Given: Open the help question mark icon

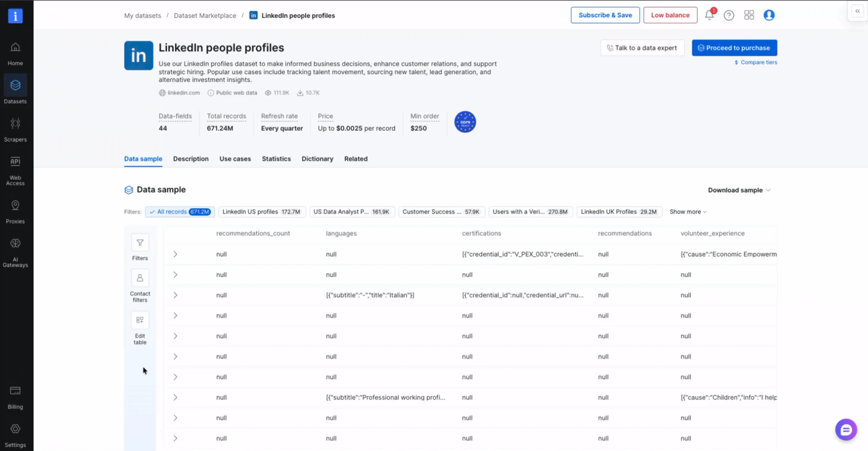Looking at the screenshot, I should coord(729,15).
